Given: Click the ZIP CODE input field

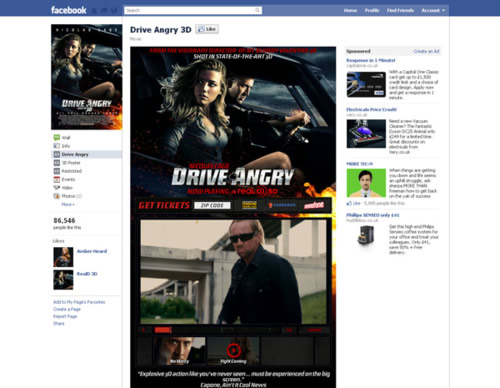Looking at the screenshot, I should (212, 205).
